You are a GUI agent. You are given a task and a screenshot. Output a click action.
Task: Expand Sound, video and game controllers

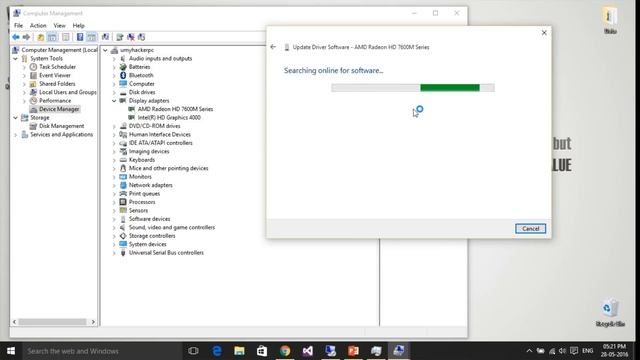click(114, 227)
